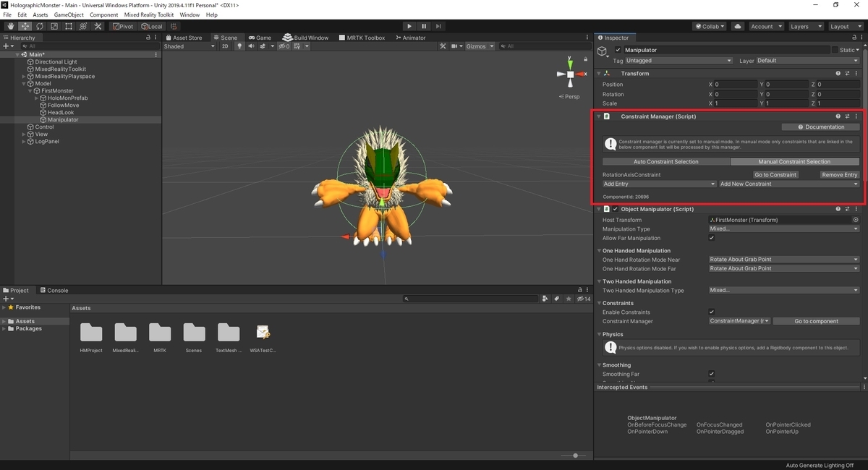Open scene component editor tools icon
Screen dimensions: 868x470
[444, 46]
